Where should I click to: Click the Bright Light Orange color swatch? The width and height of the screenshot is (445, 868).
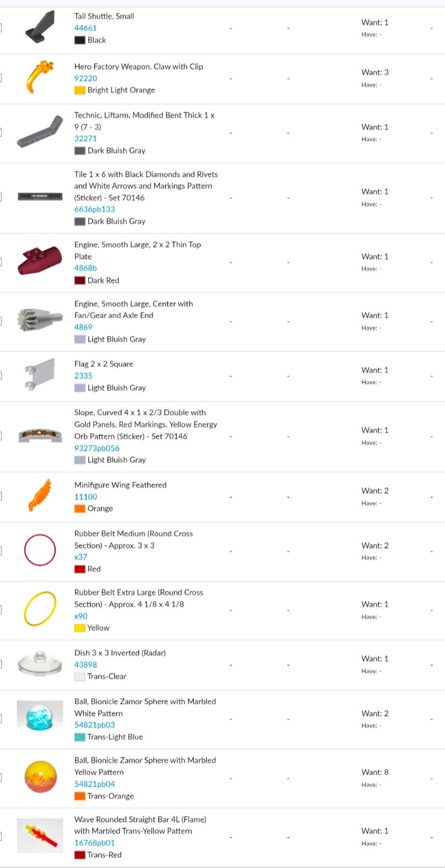click(x=80, y=90)
